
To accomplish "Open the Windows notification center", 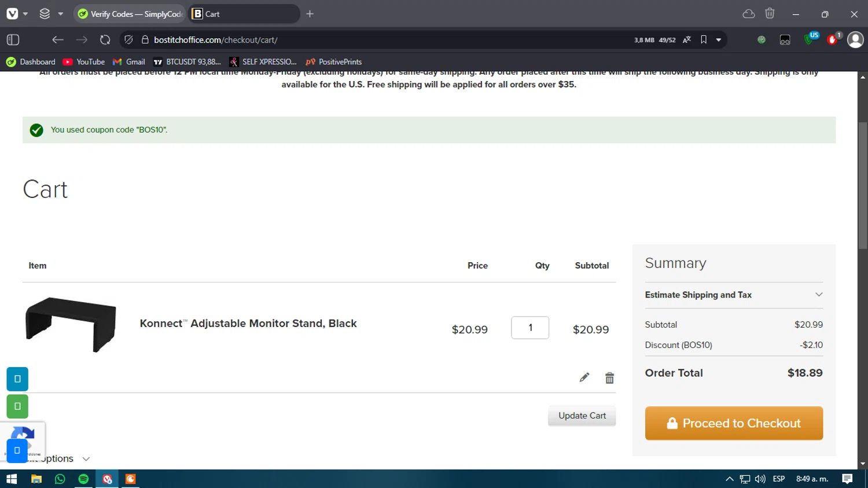I will tap(847, 479).
